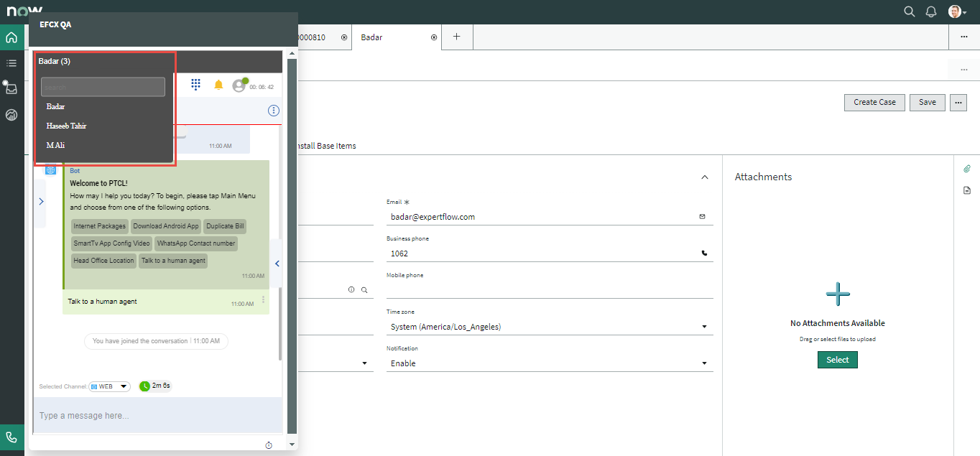Open the Selected Channel WEB dropdown

click(x=109, y=386)
